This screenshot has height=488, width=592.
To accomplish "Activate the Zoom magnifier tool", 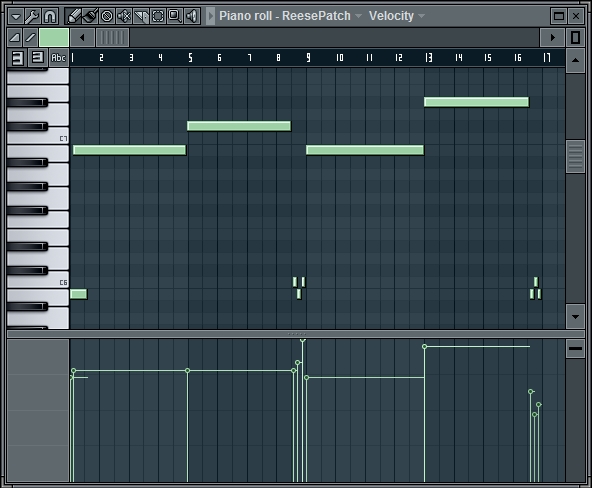I will coord(175,16).
